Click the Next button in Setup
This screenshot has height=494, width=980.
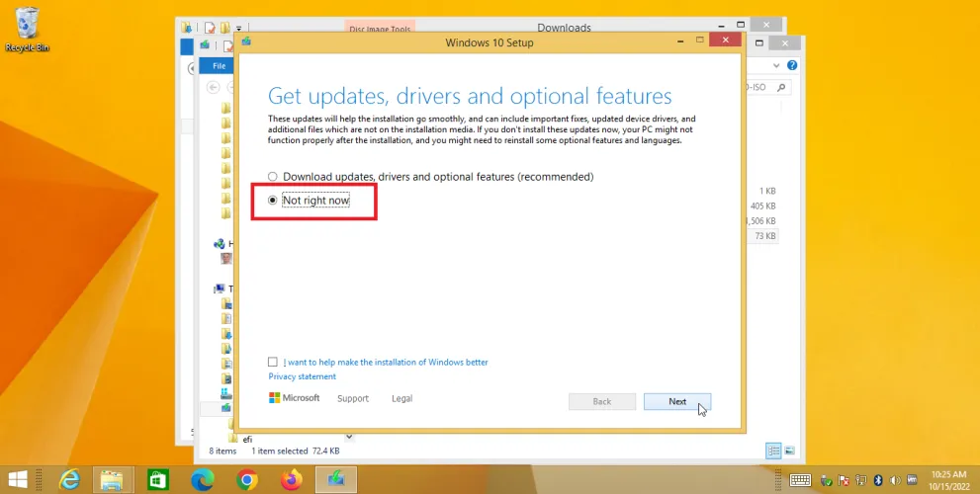[676, 401]
